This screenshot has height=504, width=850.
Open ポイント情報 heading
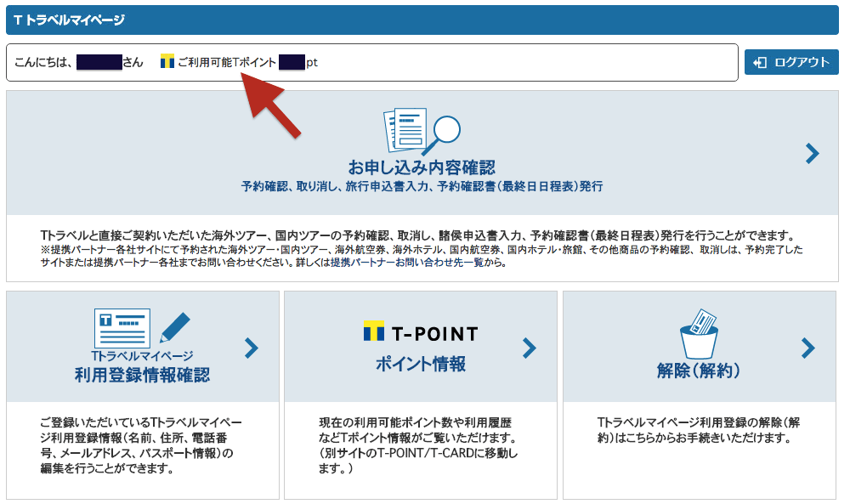pyautogui.click(x=421, y=364)
